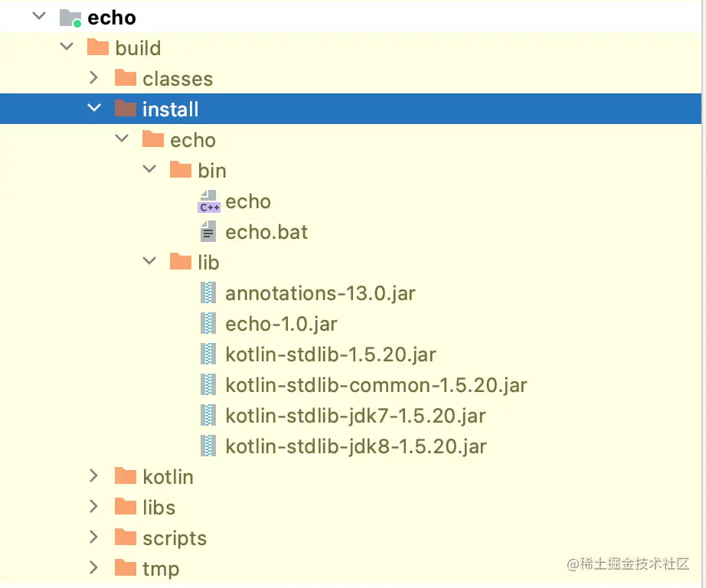
Task: Click the echo-1.0.jar archive icon
Action: [x=208, y=324]
